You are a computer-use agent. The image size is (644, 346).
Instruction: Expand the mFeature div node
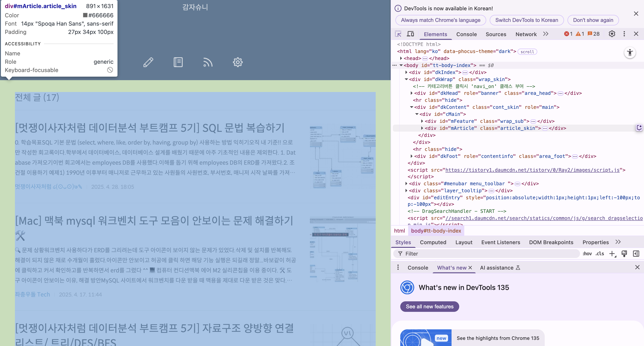click(422, 121)
